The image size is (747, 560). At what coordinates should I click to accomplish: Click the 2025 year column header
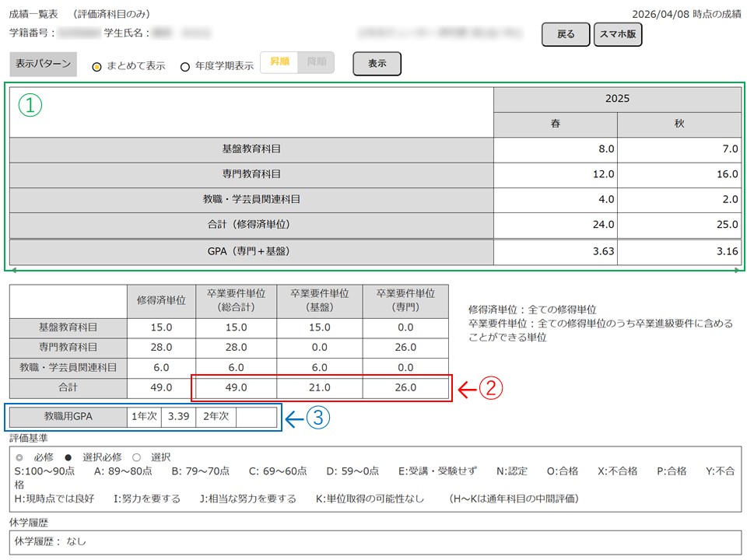point(617,100)
